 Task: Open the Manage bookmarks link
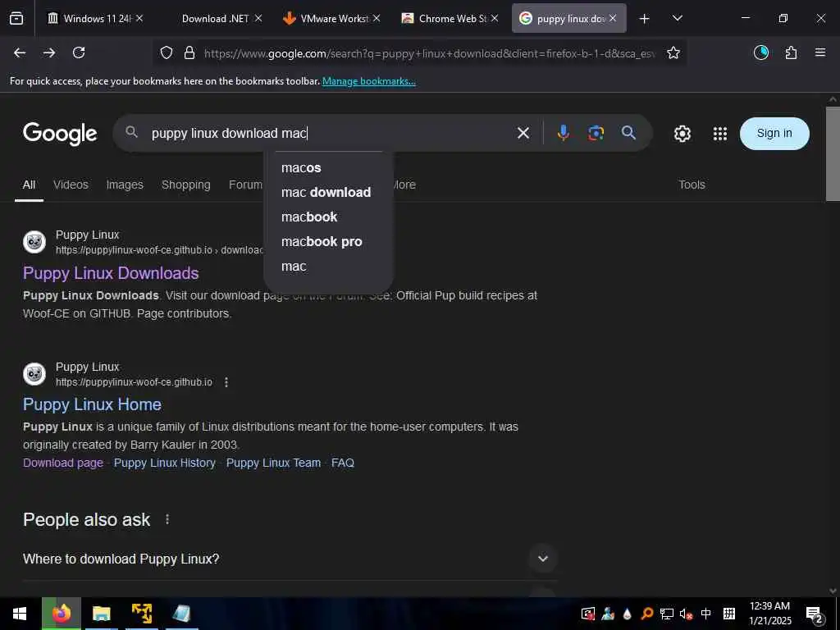(368, 81)
